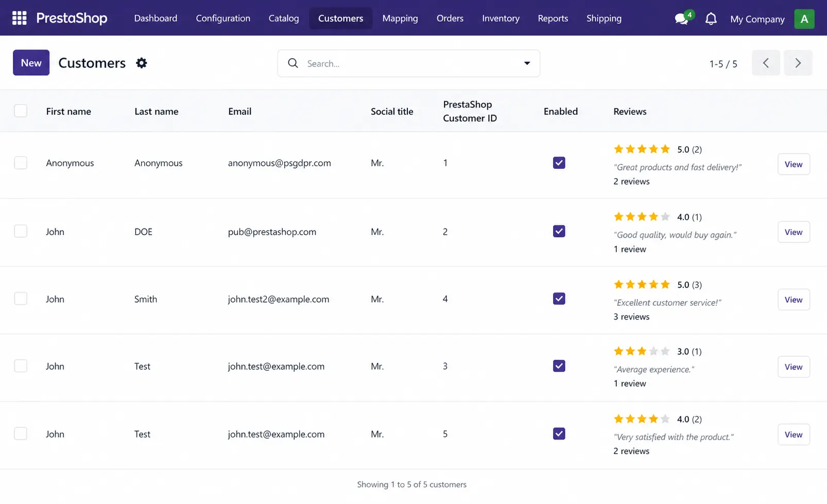Create a New customer
Viewport: 827px width, 504px height.
coord(31,62)
